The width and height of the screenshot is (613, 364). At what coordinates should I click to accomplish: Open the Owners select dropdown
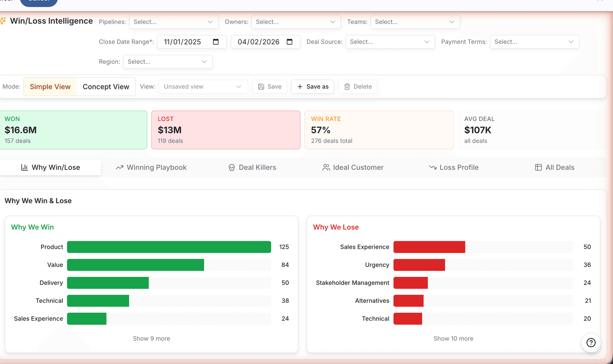[x=296, y=22]
